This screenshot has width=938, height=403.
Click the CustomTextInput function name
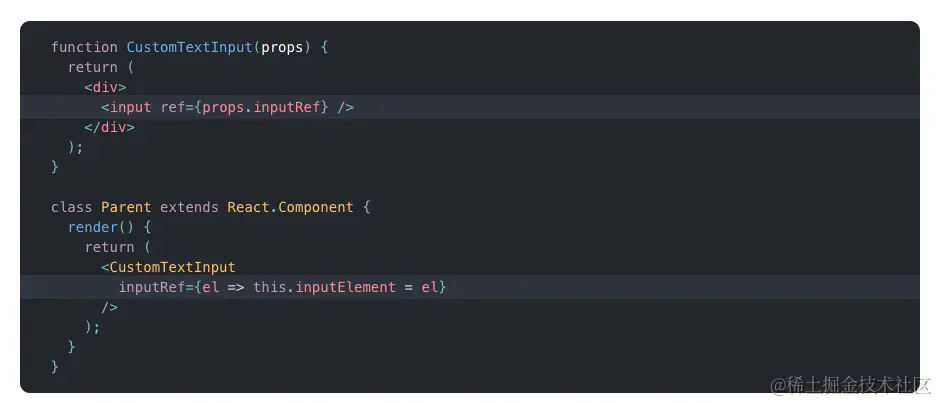(190, 47)
